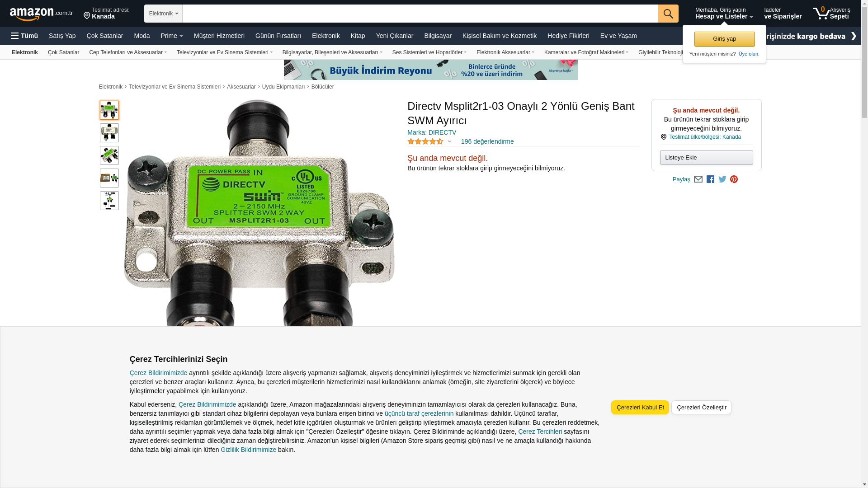Click the Çerezleri Kabul Et button
The width and height of the screenshot is (868, 488).
click(x=640, y=407)
